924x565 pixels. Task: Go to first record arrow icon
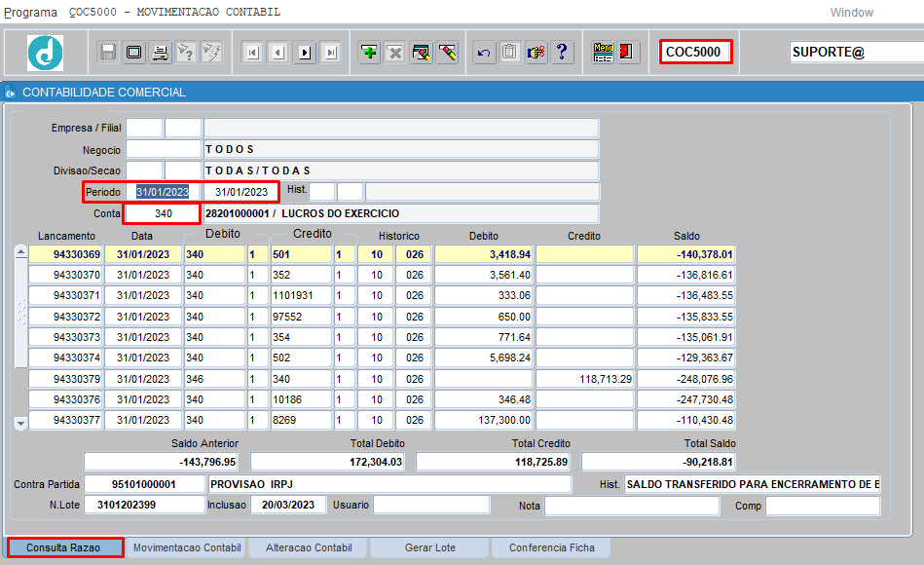tap(253, 53)
